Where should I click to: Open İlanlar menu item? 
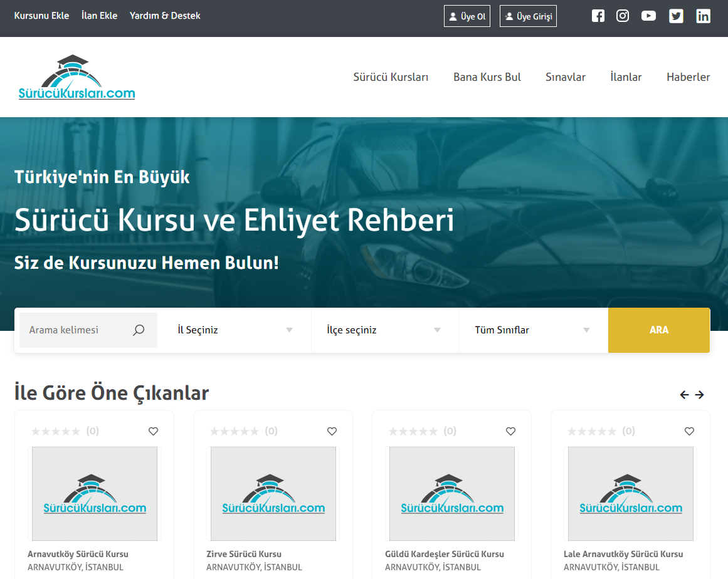click(x=626, y=77)
